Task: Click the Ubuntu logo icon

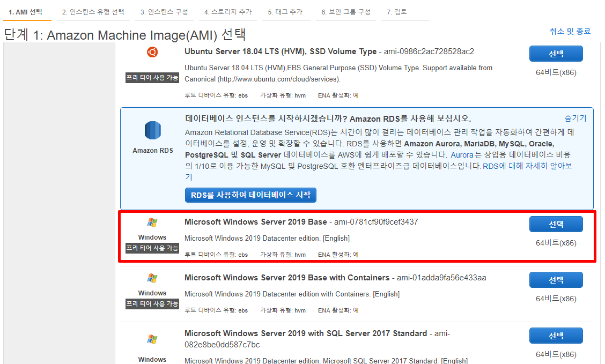Action: click(x=152, y=52)
